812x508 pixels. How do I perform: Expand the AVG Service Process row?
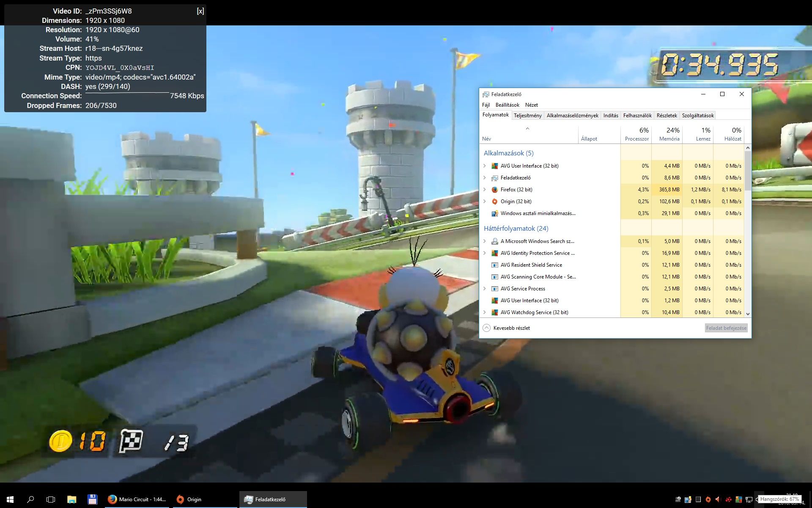[x=485, y=289]
